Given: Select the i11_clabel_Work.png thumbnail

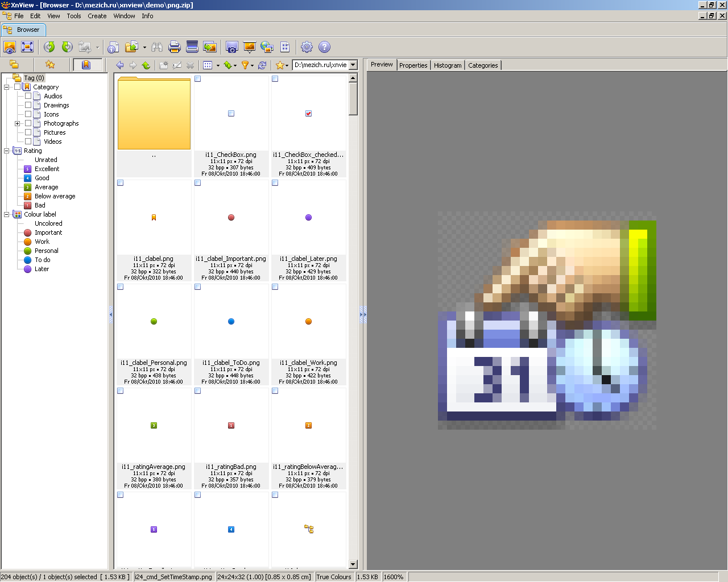Looking at the screenshot, I should (308, 335).
